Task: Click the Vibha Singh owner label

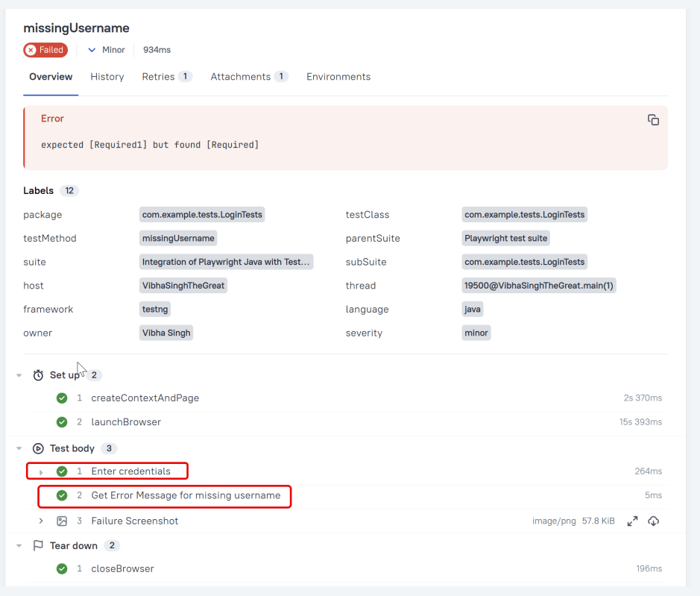Action: 166,333
